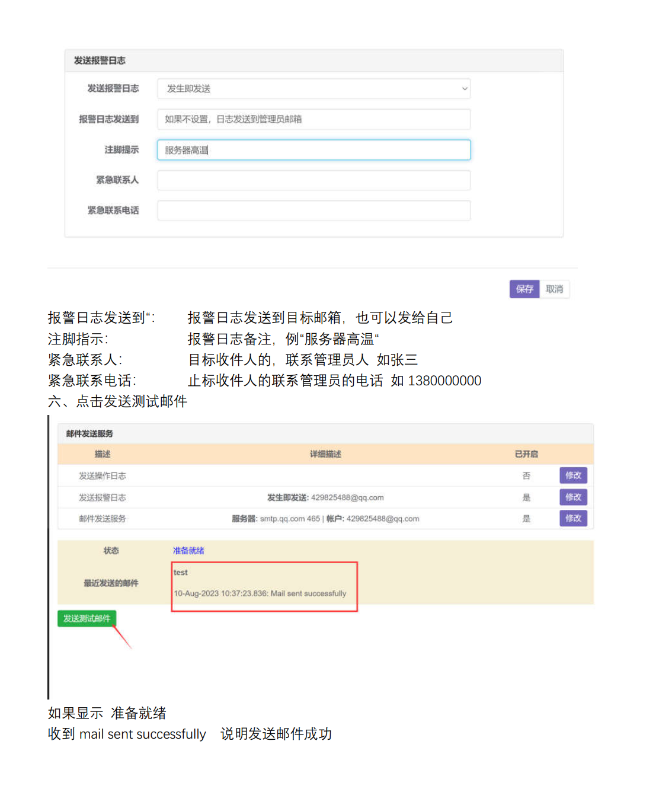Click the 紧急联系人 input field

[x=313, y=180]
